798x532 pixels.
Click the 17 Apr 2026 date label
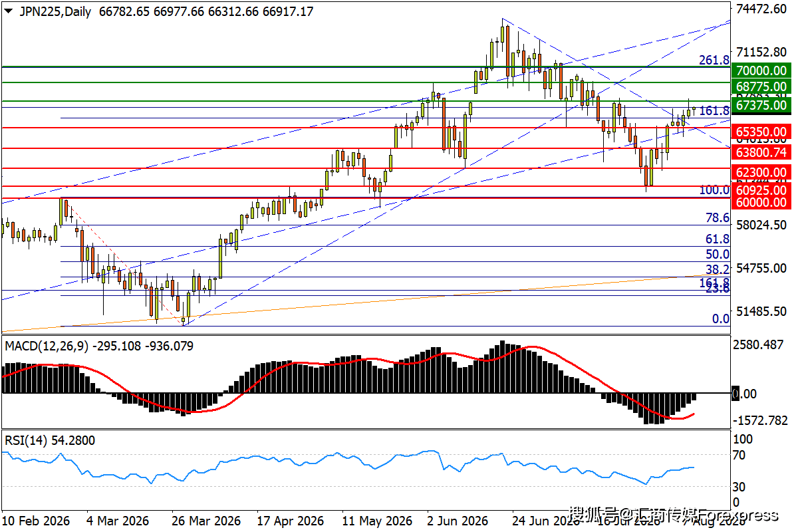[291, 521]
